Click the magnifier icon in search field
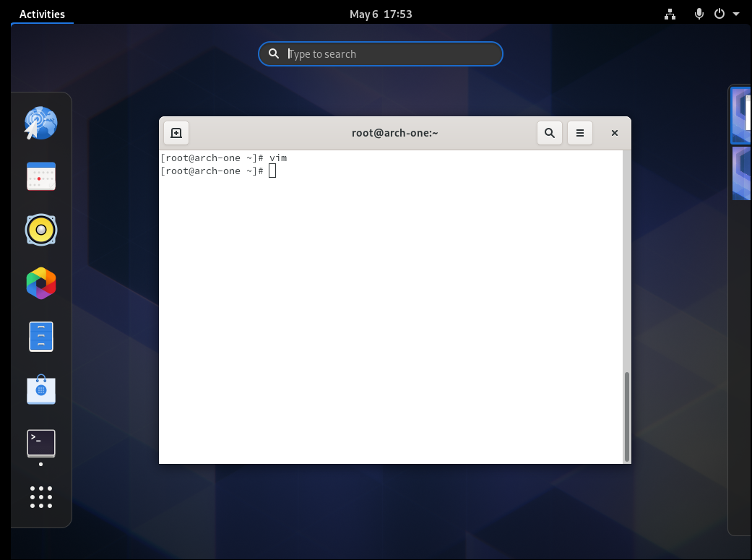This screenshot has height=560, width=752. [x=273, y=53]
